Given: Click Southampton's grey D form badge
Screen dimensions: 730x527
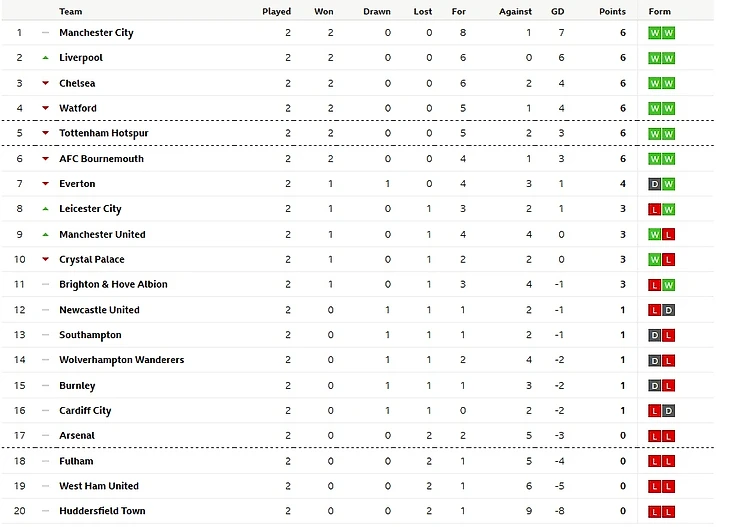Looking at the screenshot, I should click(x=655, y=335).
